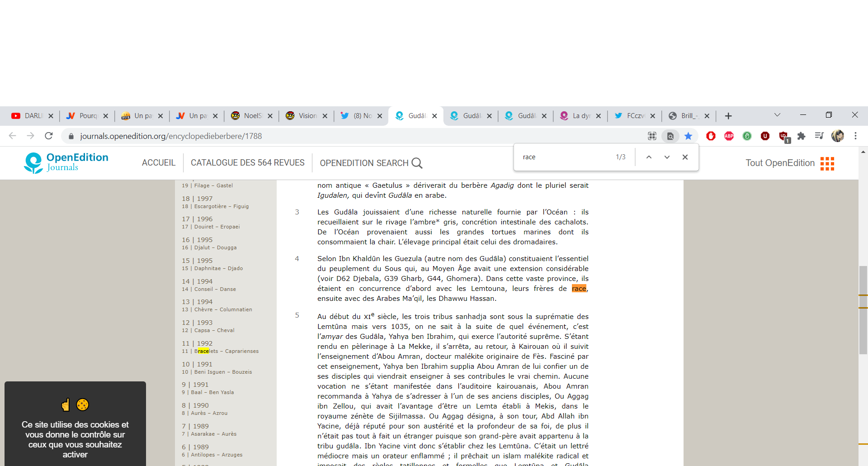Click the AdBlock Plus extension icon
Image resolution: width=868 pixels, height=466 pixels.
pyautogui.click(x=729, y=136)
